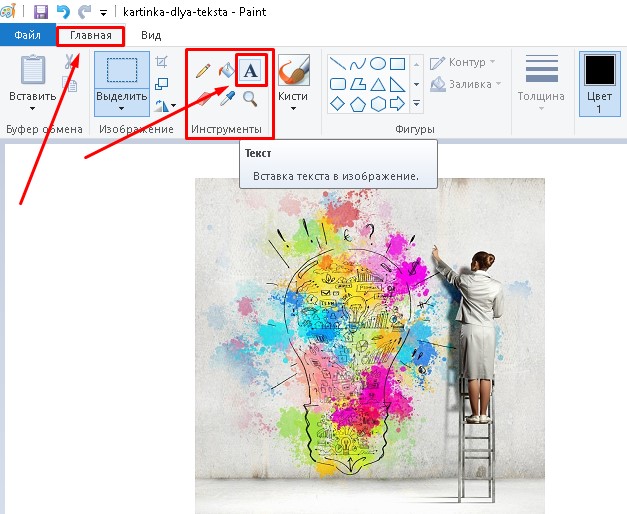Expand the full shapes gallery
This screenshot has height=514, width=627.
[417, 104]
